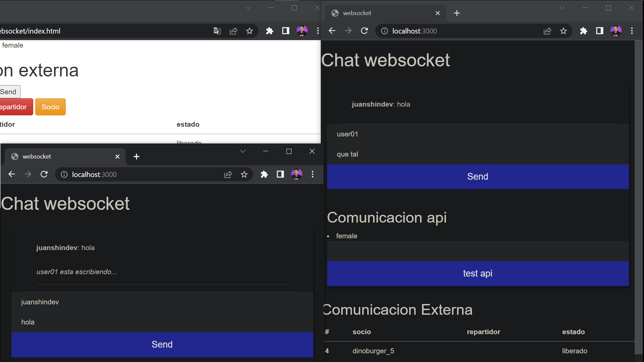This screenshot has height=362, width=644.
Task: Click the Send button in the bottom-left chat window
Action: pos(162,345)
